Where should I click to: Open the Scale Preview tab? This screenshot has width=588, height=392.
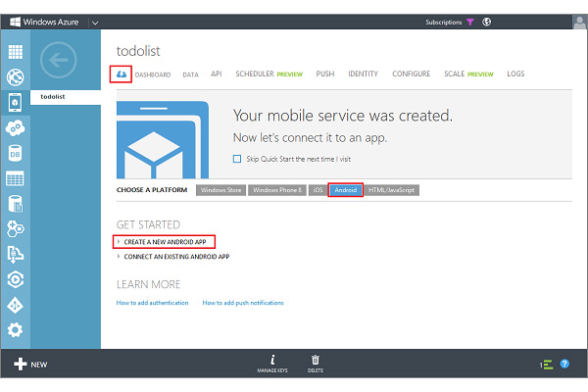(x=468, y=73)
